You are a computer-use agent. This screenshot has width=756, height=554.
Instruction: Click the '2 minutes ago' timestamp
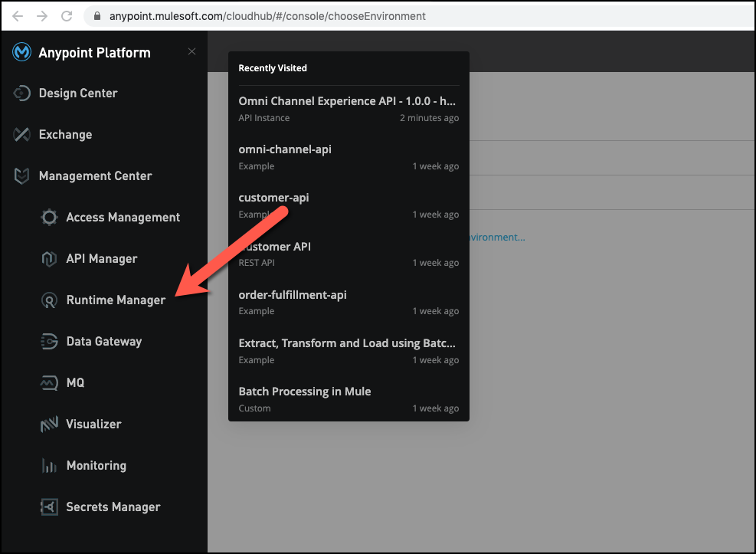(x=429, y=118)
